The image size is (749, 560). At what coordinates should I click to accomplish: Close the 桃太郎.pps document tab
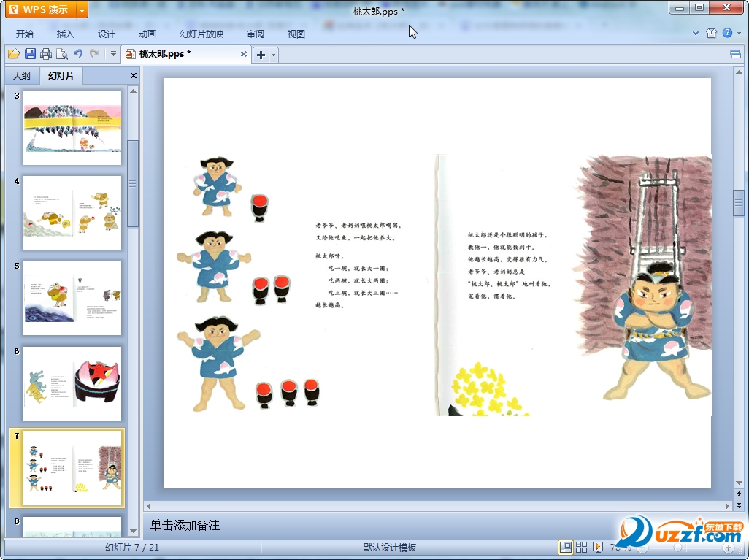point(244,54)
